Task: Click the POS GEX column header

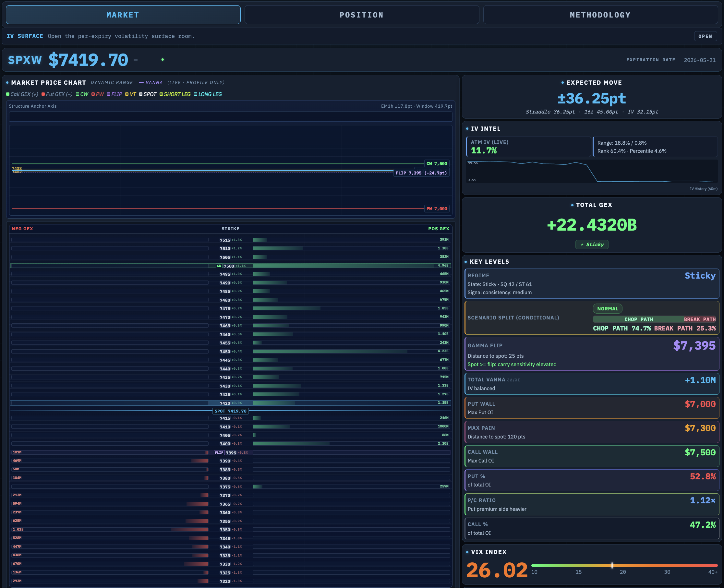Action: point(439,229)
